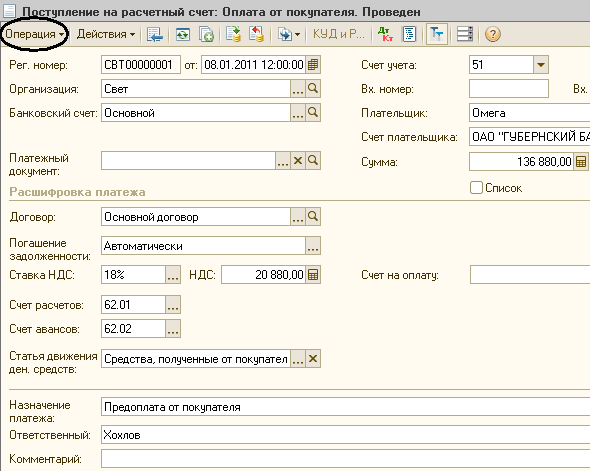The height and width of the screenshot is (471, 590).
Task: Open the calendar picker beside the date
Action: [313, 65]
